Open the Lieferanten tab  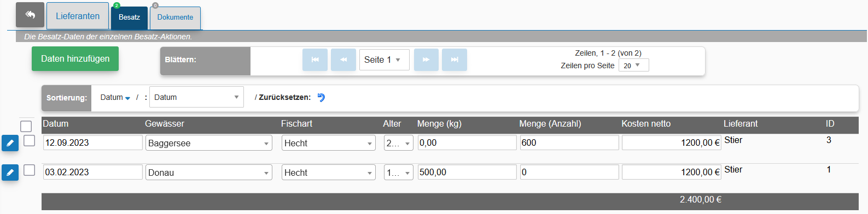[x=78, y=16]
